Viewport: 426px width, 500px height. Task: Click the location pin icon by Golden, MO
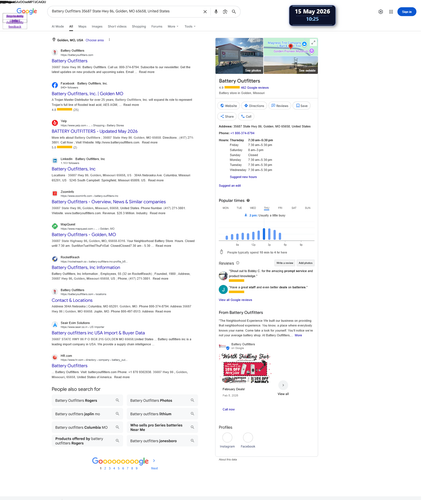pos(54,40)
